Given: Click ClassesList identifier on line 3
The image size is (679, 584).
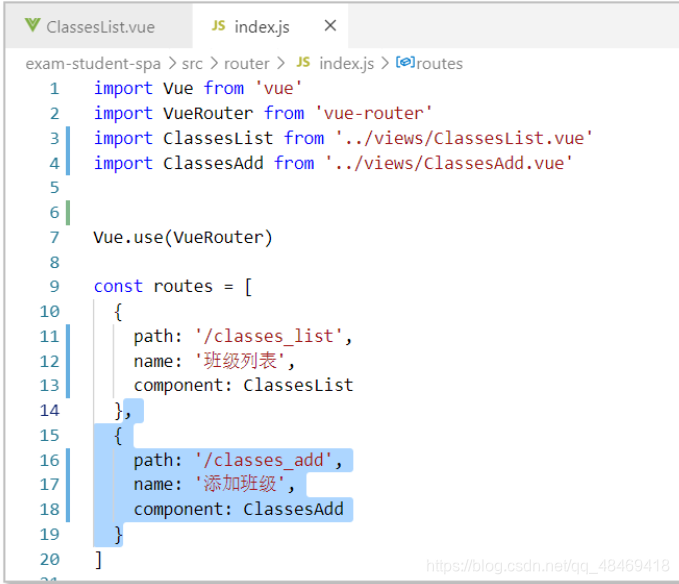Looking at the screenshot, I should coord(218,138).
